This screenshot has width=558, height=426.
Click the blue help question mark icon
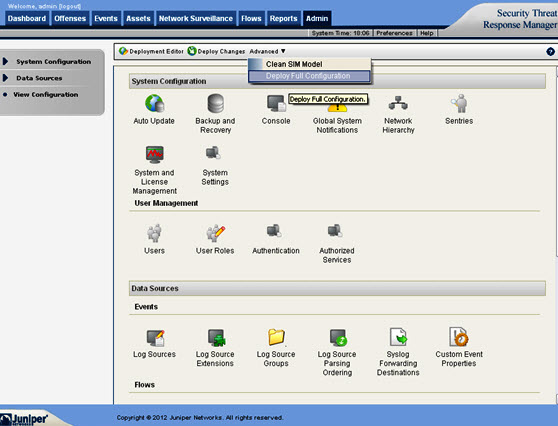pyautogui.click(x=550, y=52)
